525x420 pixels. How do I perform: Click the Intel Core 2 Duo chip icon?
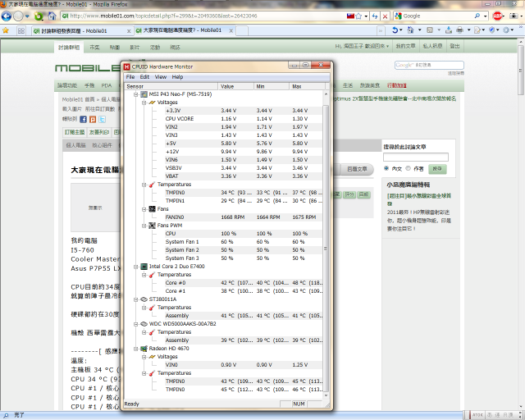pos(144,267)
